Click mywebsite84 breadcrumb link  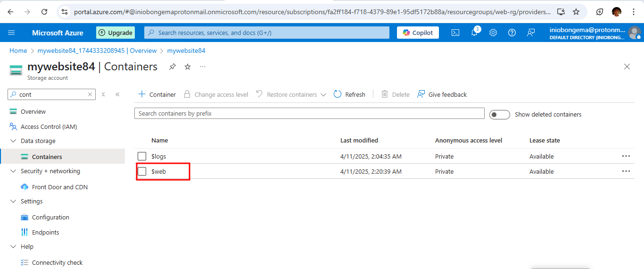[186, 50]
